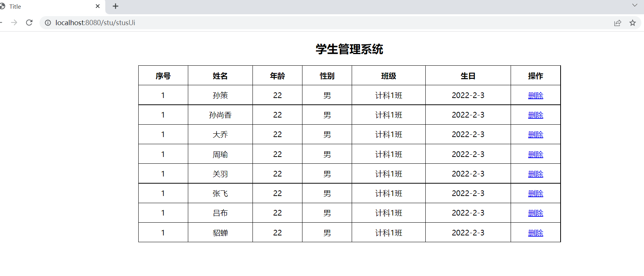Delete the 周瑜 row via 删除
The image size is (644, 276).
535,154
